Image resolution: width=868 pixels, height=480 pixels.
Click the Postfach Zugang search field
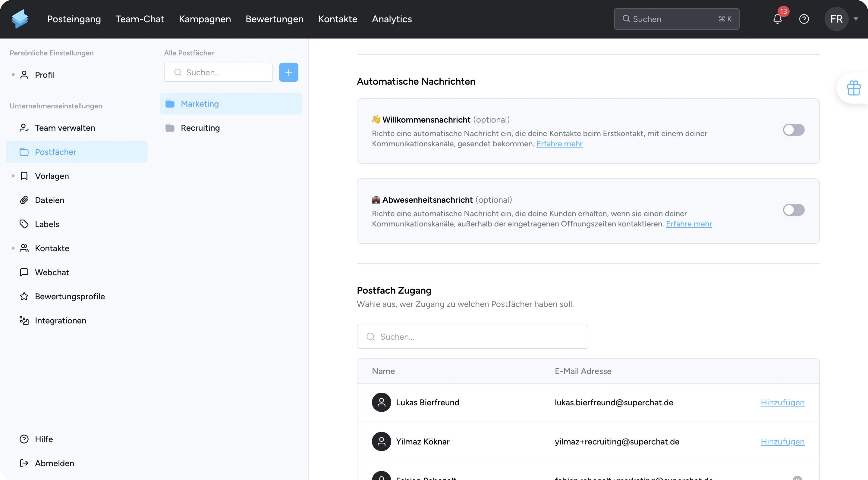472,337
